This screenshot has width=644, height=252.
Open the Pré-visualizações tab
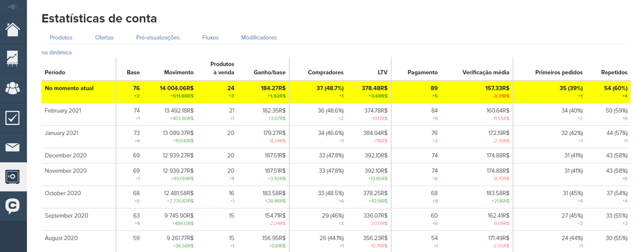click(158, 38)
